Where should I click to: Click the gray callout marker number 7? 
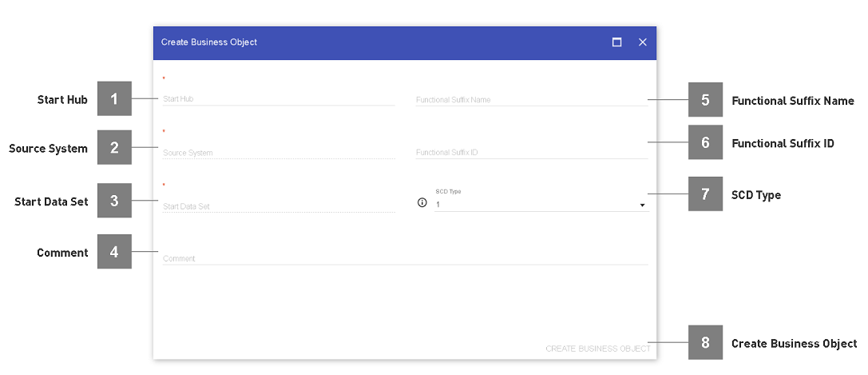(705, 194)
